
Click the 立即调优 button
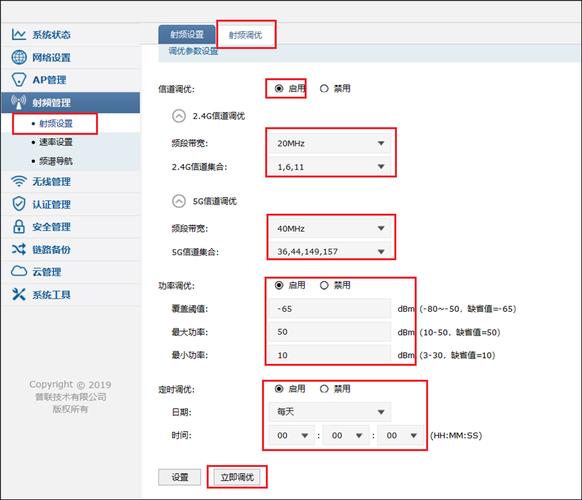(237, 477)
